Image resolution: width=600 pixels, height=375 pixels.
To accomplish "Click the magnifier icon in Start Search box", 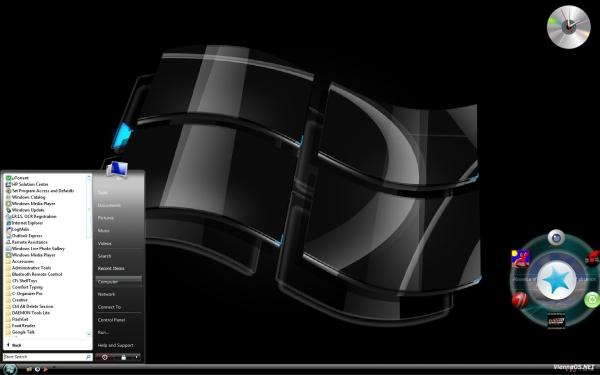I will [x=88, y=357].
